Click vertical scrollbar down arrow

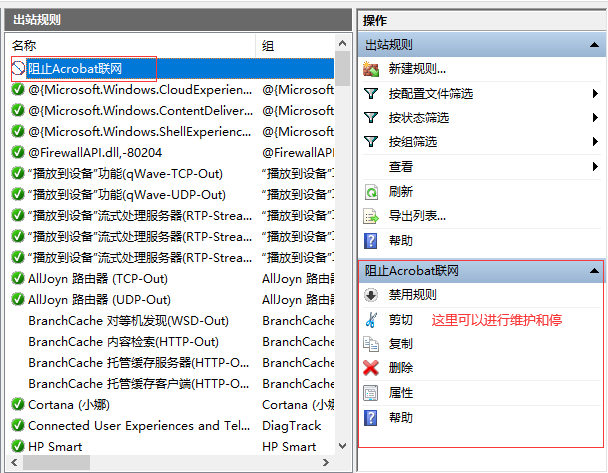tap(342, 446)
